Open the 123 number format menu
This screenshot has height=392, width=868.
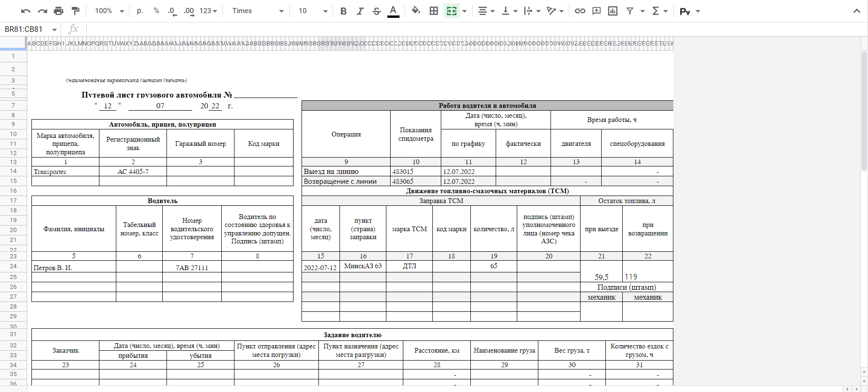(208, 11)
